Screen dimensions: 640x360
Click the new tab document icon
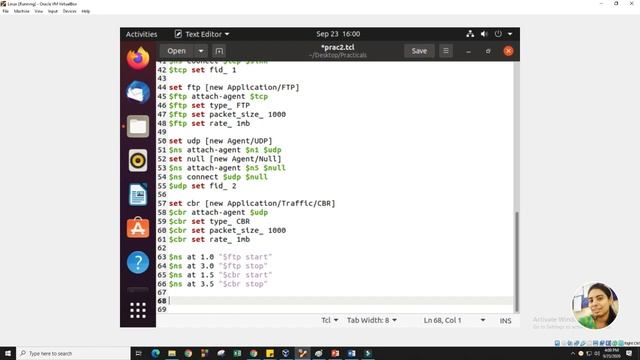coord(219,51)
